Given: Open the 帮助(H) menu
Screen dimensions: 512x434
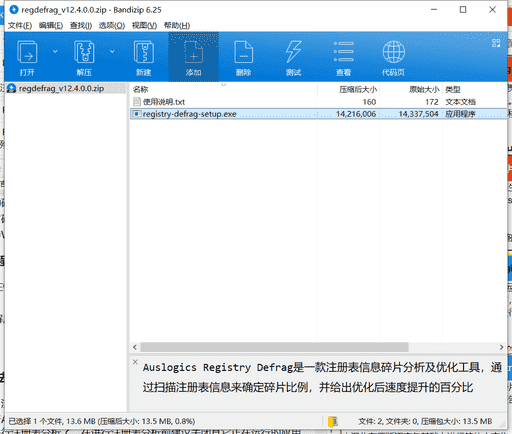Looking at the screenshot, I should tap(177, 25).
